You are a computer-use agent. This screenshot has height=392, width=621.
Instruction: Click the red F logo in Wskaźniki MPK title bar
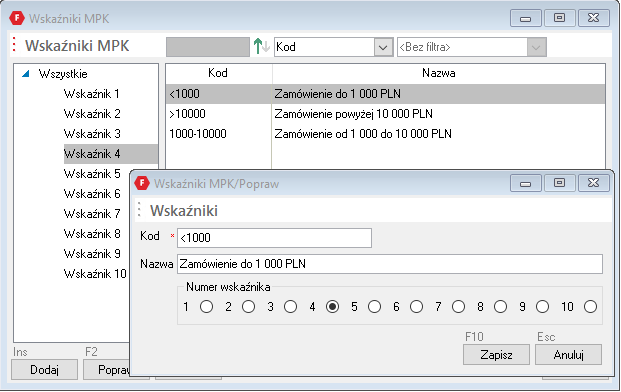pyautogui.click(x=17, y=18)
